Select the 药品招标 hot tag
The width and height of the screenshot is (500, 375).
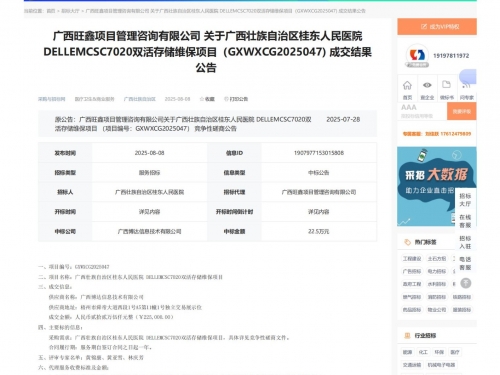[412, 310]
